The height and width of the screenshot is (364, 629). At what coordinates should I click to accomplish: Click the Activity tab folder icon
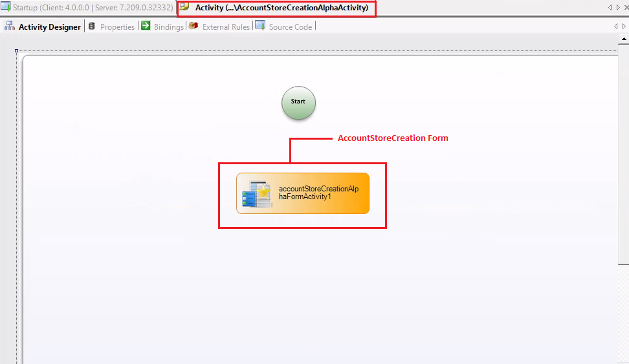[184, 6]
